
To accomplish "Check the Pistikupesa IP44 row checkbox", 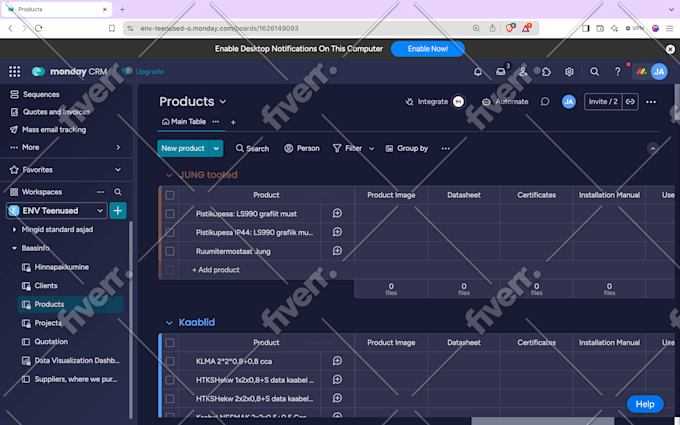I will [x=170, y=232].
